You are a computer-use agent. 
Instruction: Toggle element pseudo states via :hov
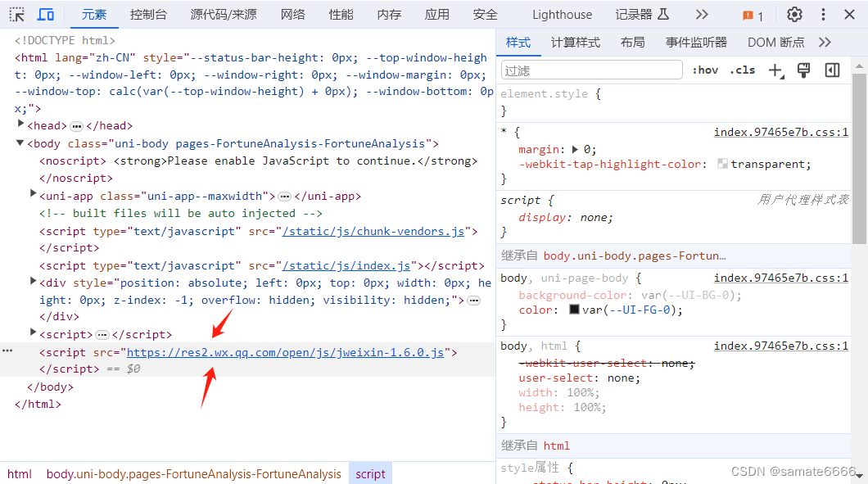tap(705, 70)
